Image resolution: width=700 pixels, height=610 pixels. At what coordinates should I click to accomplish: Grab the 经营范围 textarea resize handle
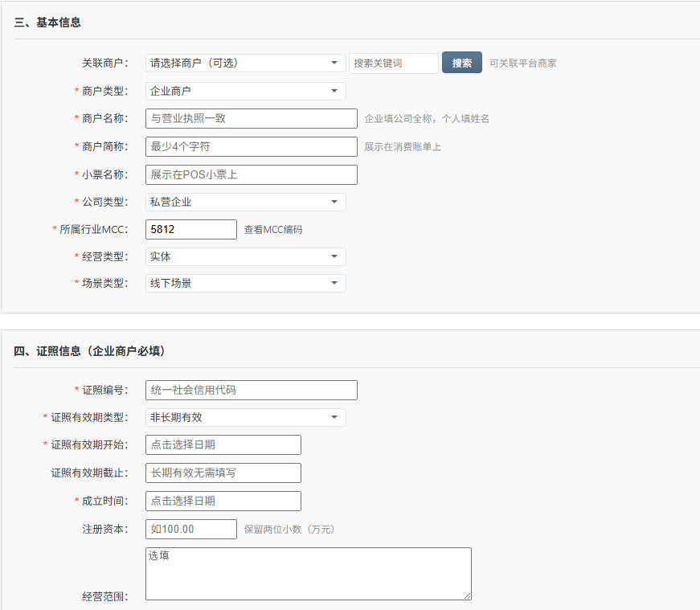pos(467,596)
